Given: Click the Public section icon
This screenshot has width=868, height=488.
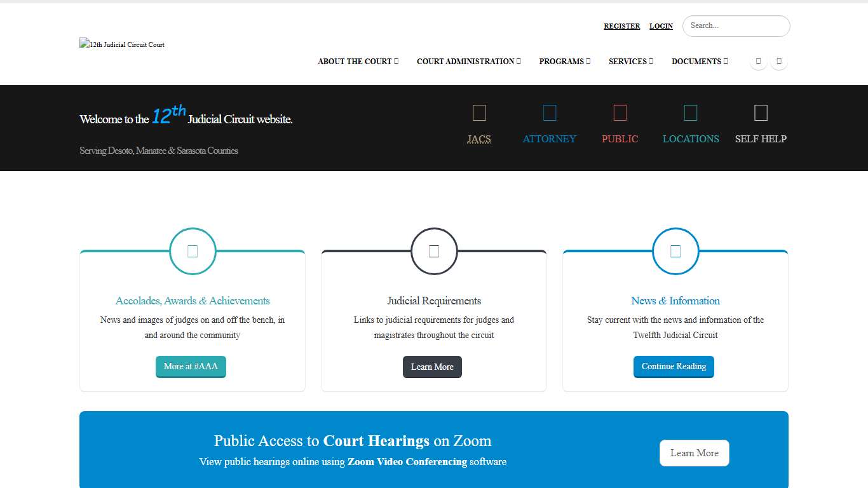Looking at the screenshot, I should coord(620,112).
